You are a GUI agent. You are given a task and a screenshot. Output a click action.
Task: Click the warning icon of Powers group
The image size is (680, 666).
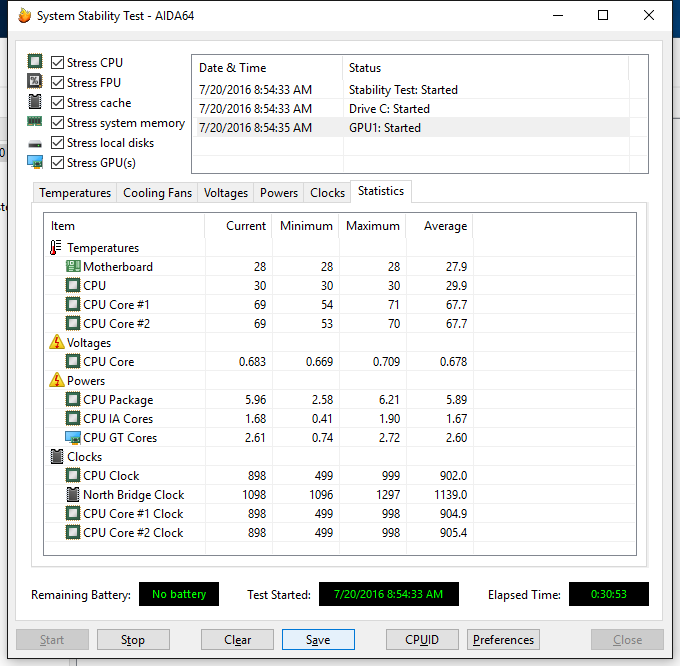57,380
